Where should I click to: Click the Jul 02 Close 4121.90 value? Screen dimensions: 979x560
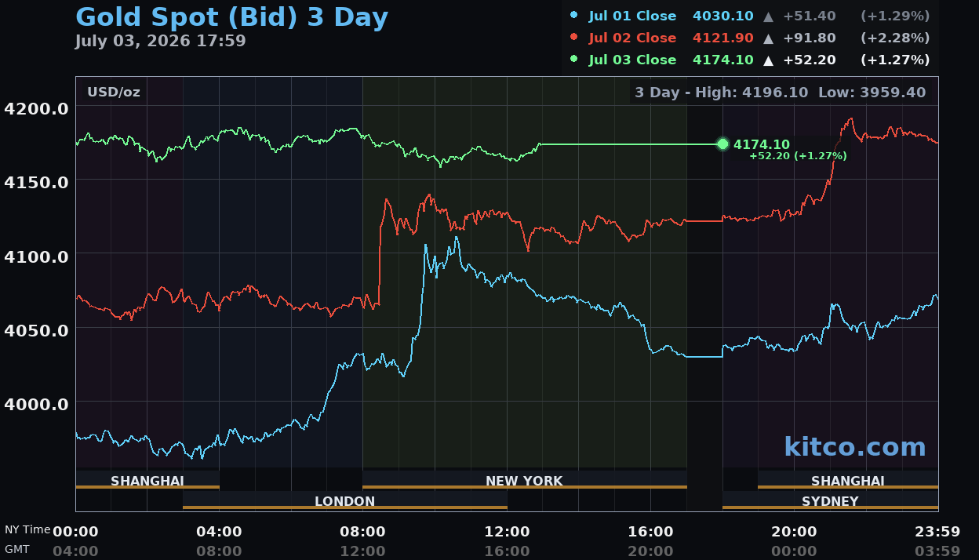point(723,38)
